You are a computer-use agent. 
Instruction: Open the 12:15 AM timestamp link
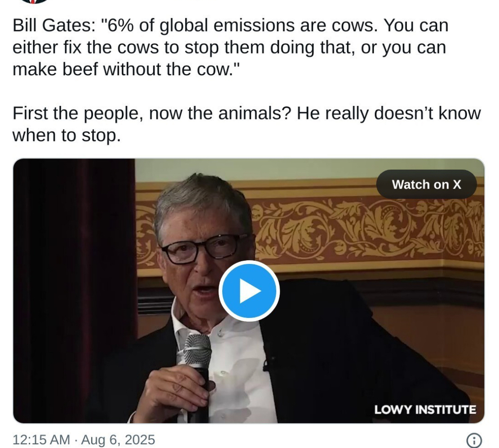point(41,440)
